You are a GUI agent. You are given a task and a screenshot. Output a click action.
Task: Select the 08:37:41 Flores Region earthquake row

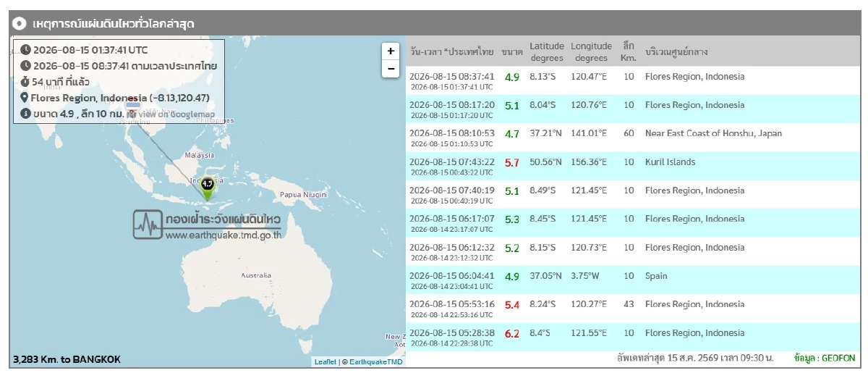coord(631,80)
